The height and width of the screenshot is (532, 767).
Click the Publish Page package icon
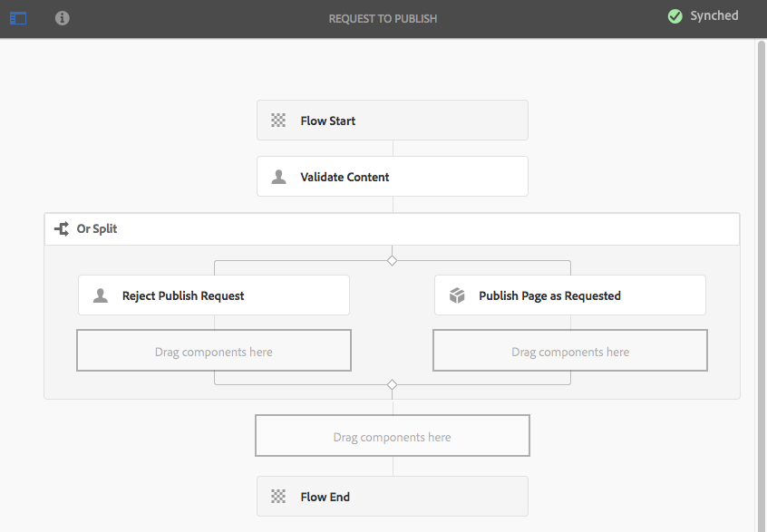pyautogui.click(x=457, y=295)
